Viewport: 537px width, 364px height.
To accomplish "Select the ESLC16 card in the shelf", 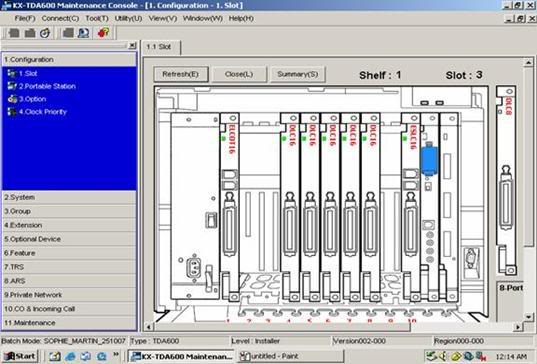I will pyautogui.click(x=410, y=207).
